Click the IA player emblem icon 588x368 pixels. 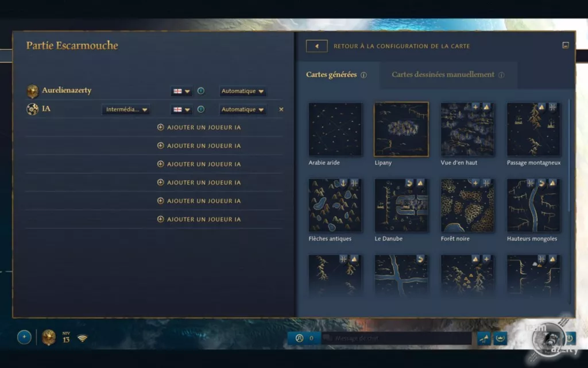click(33, 109)
